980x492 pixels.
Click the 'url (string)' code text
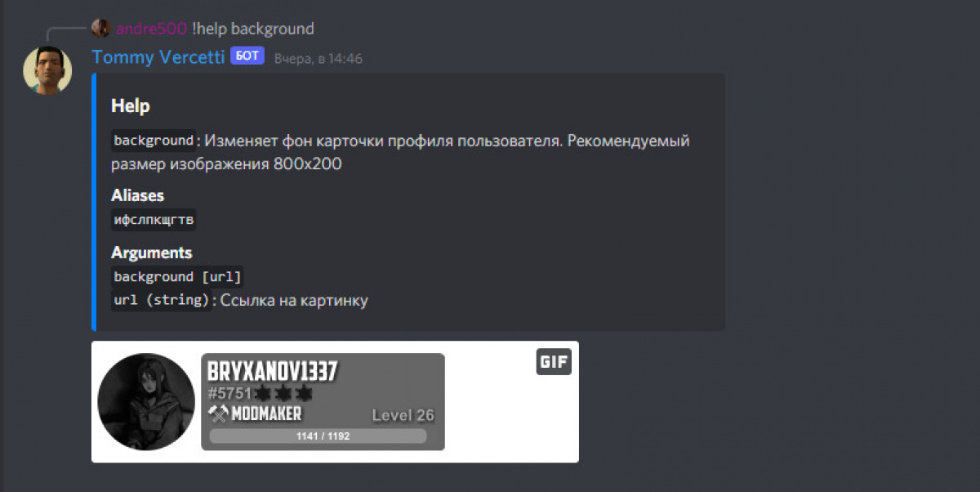pos(162,300)
